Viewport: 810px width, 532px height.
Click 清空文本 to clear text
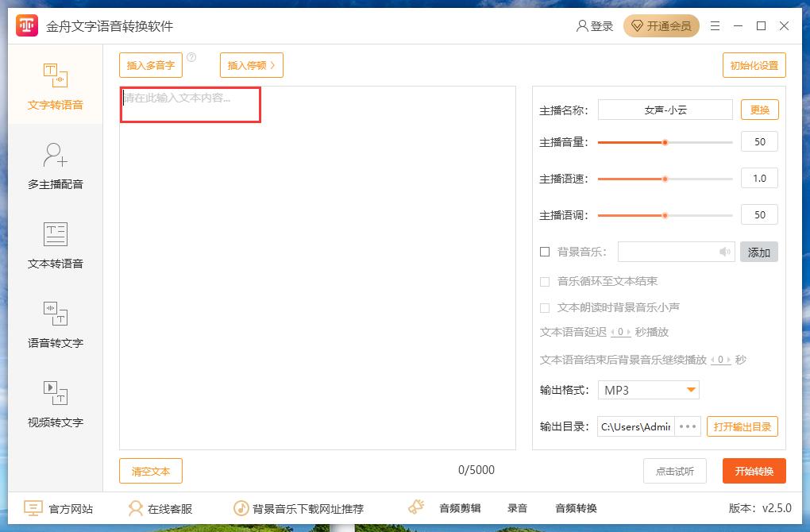151,471
